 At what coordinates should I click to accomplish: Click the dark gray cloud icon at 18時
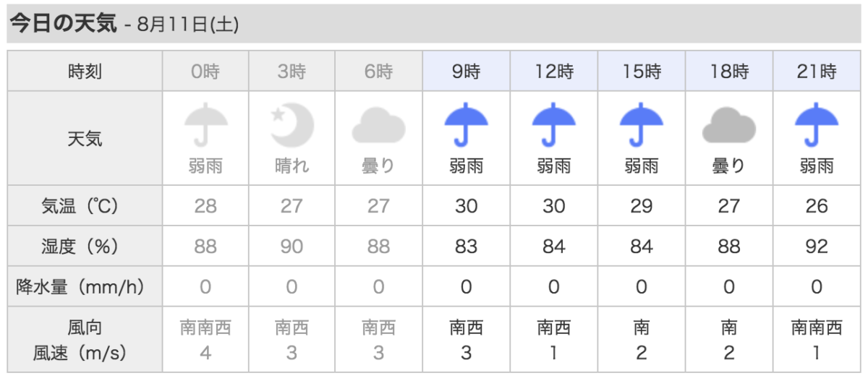pyautogui.click(x=728, y=125)
